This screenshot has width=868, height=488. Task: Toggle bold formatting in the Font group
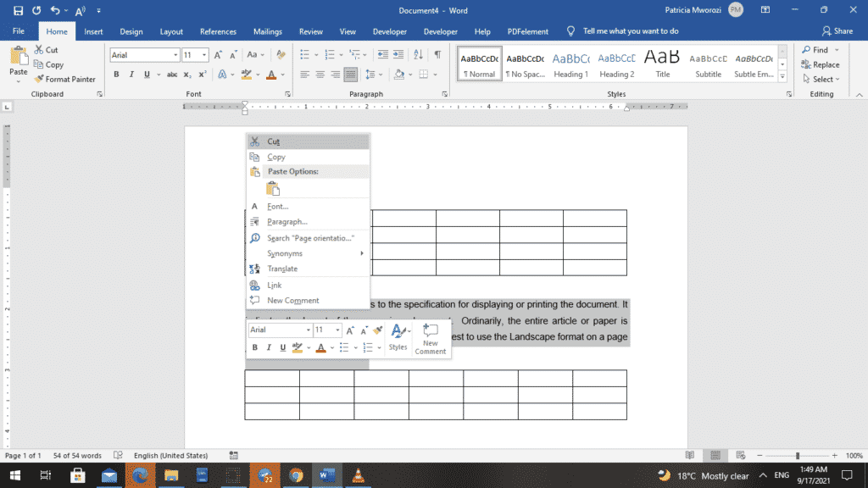coord(116,74)
